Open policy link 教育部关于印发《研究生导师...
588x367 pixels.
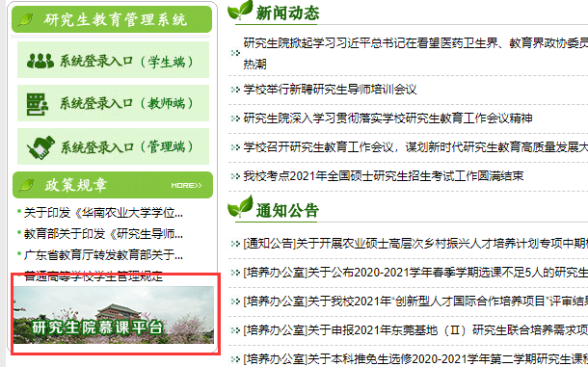(x=103, y=234)
